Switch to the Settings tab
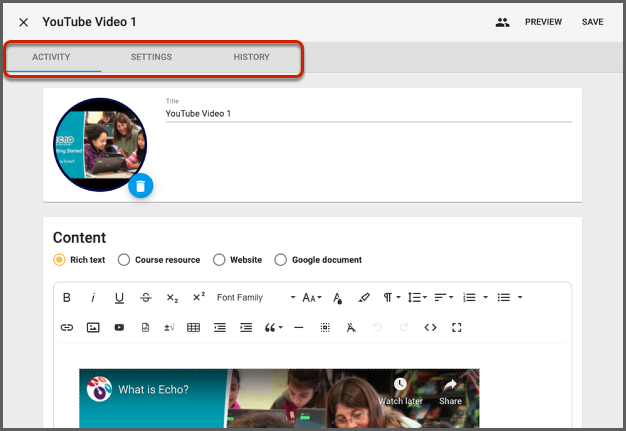The height and width of the screenshot is (431, 626). point(151,57)
